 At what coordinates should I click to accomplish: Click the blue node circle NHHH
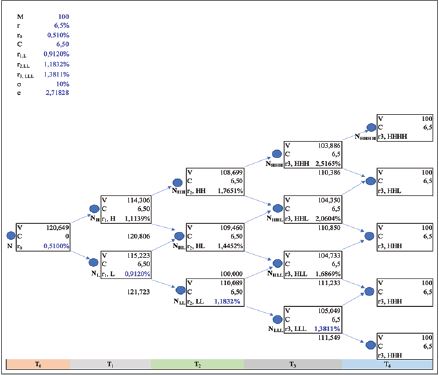(x=277, y=154)
